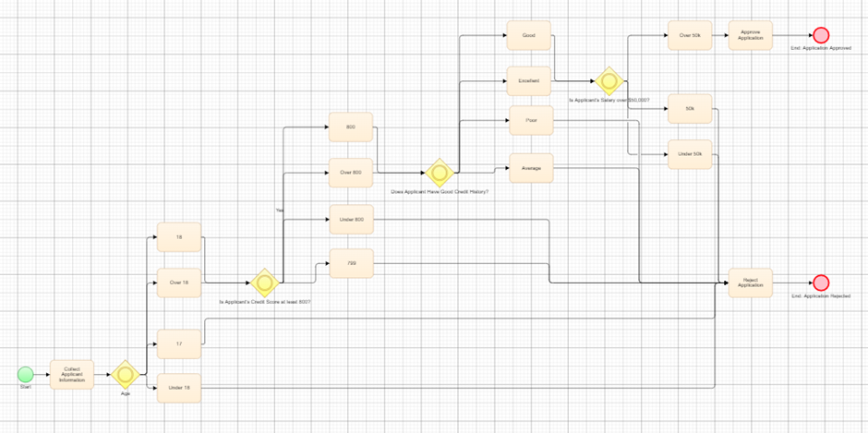Select the Collect Applicant Information task
This screenshot has width=868, height=433.
[x=72, y=375]
